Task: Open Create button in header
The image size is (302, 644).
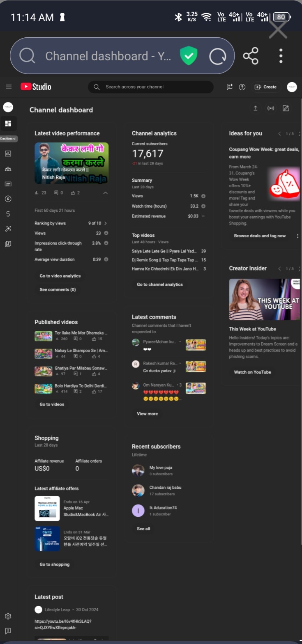Action: (266, 87)
